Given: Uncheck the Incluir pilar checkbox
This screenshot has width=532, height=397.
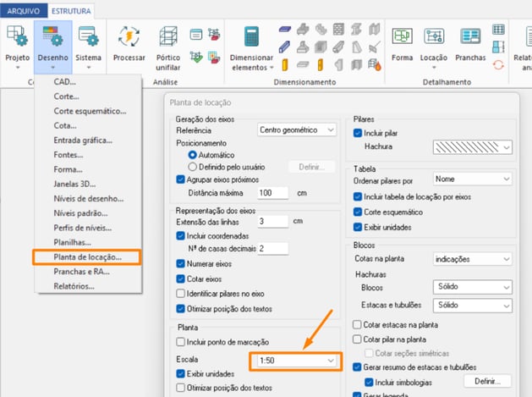Looking at the screenshot, I should tap(357, 134).
